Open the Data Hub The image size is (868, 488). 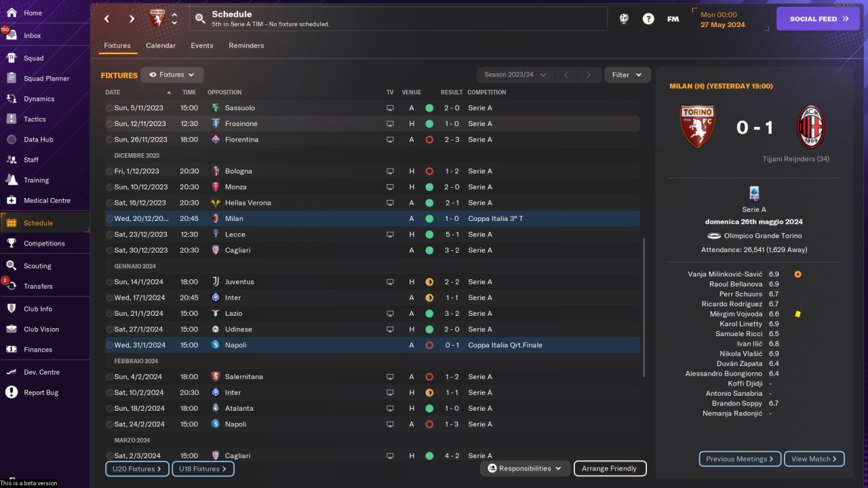coord(38,140)
